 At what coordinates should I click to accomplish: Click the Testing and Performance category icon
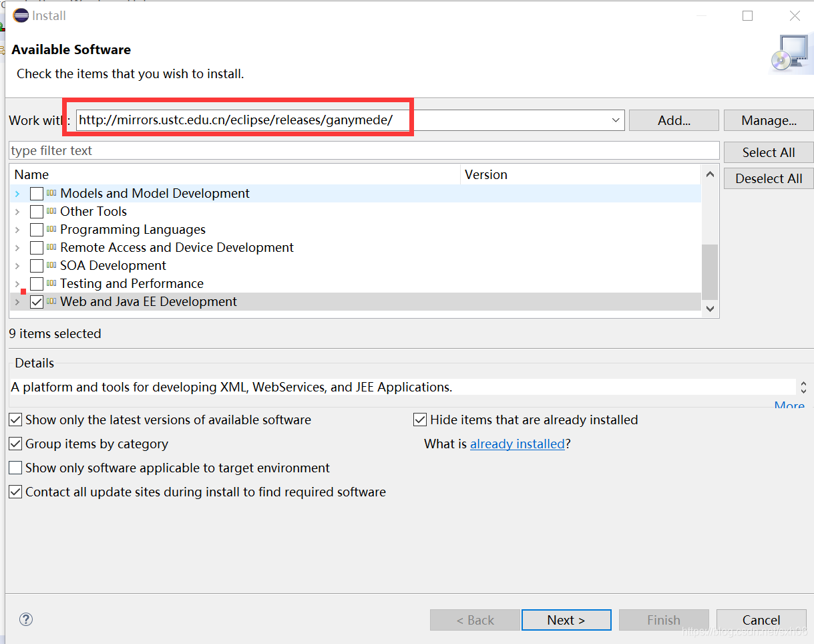(x=51, y=283)
